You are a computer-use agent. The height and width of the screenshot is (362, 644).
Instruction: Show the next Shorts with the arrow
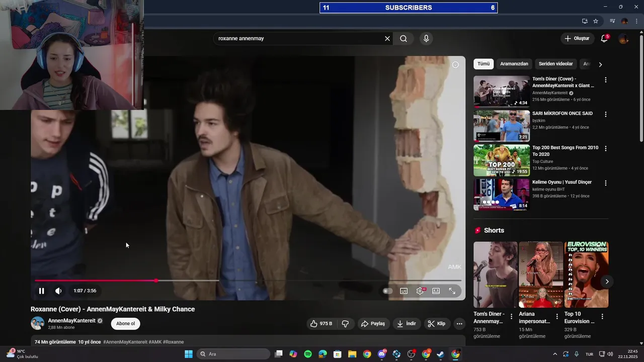click(607, 282)
